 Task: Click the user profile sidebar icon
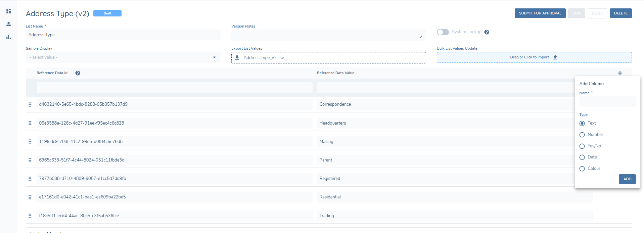tap(9, 24)
